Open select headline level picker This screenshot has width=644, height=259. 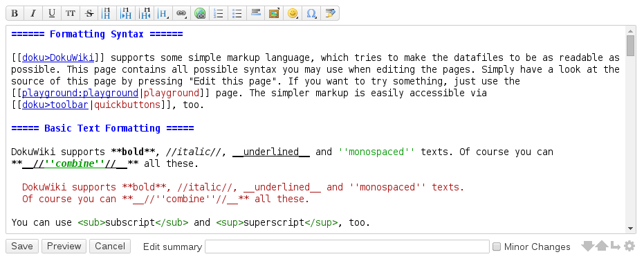point(163,13)
